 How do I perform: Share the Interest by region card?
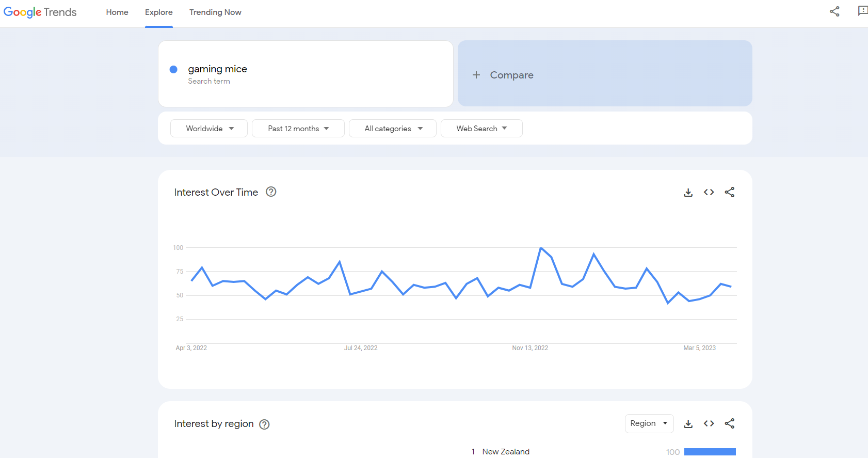tap(730, 424)
